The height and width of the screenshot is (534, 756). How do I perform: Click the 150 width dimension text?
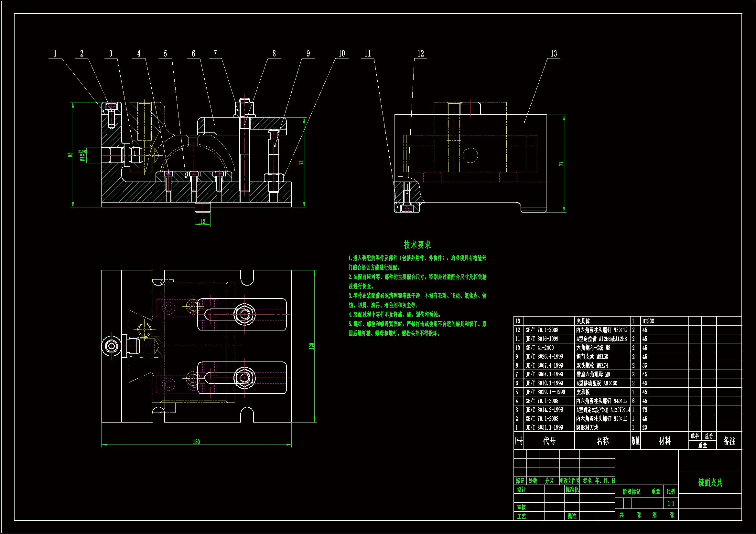(x=196, y=442)
